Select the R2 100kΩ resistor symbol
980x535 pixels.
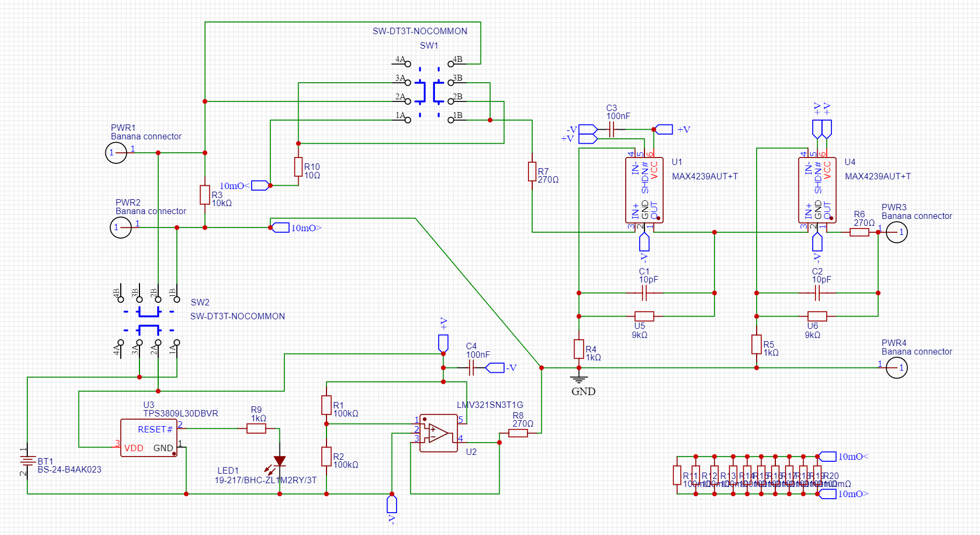click(326, 457)
